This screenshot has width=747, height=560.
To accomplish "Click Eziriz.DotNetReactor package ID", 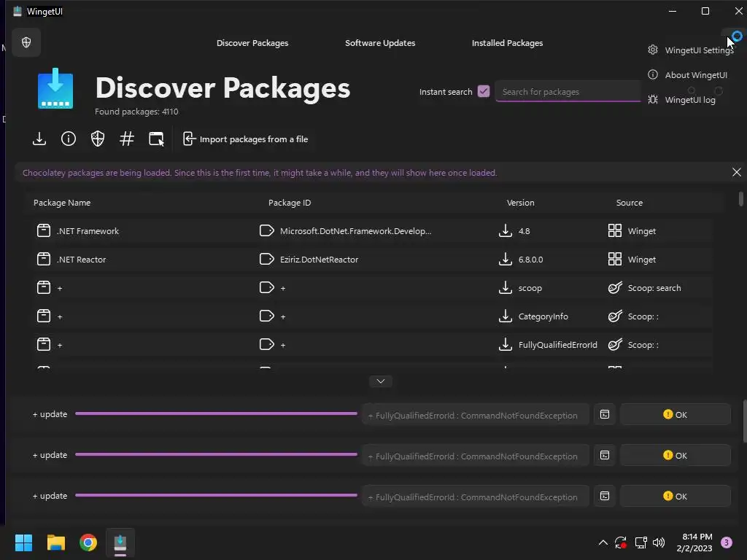I will click(319, 260).
